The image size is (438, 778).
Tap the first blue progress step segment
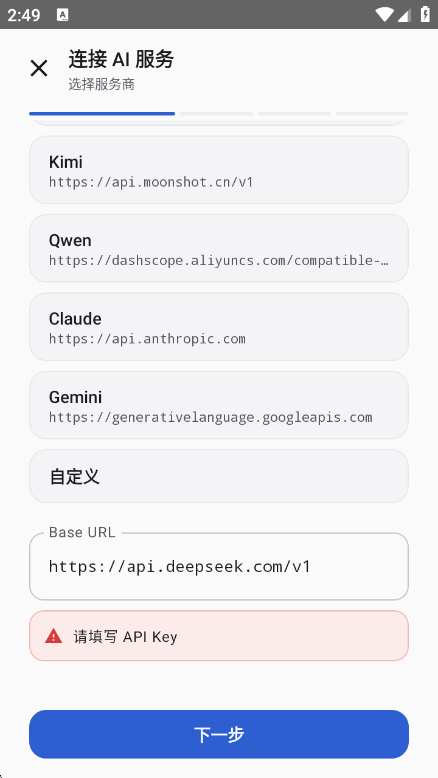click(x=102, y=114)
